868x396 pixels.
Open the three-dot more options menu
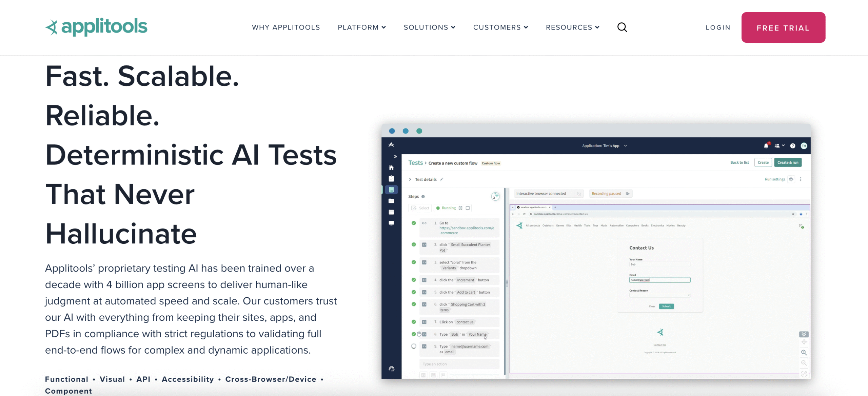pyautogui.click(x=801, y=179)
